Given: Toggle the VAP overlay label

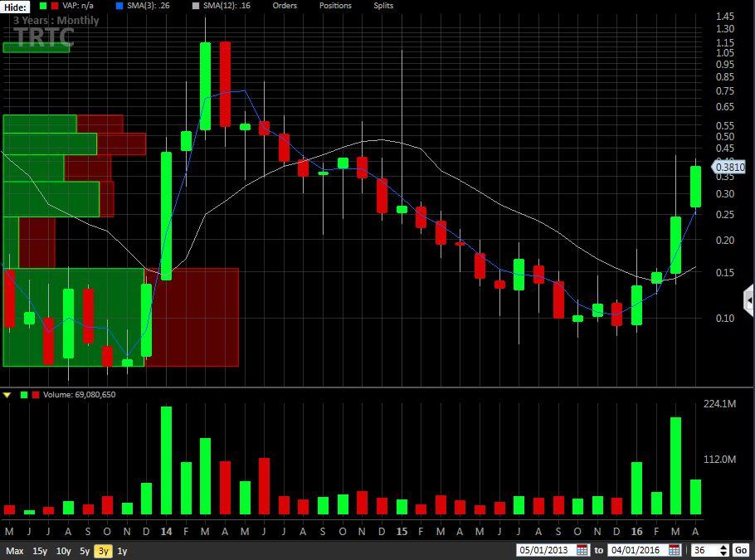Looking at the screenshot, I should pyautogui.click(x=78, y=6).
